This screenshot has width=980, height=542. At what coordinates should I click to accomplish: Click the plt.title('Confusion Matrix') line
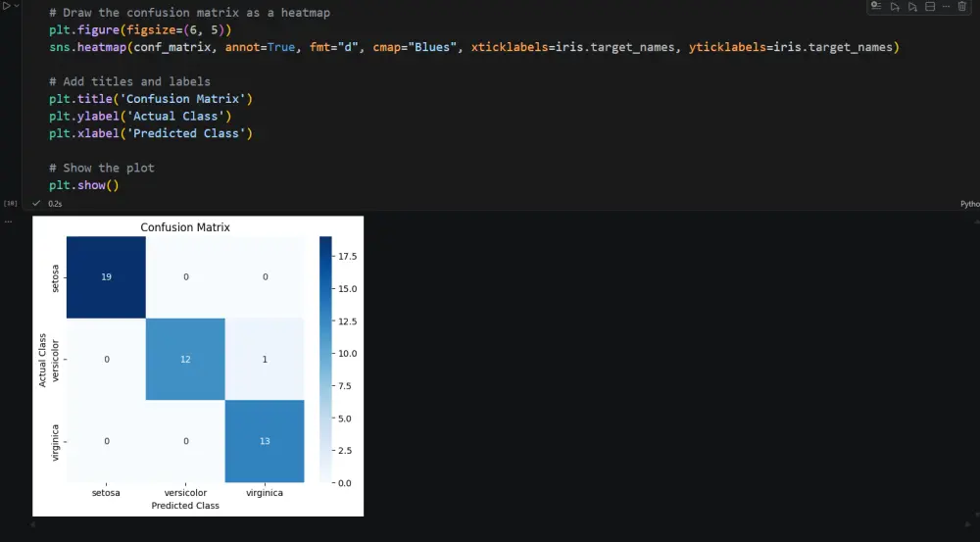(x=151, y=99)
